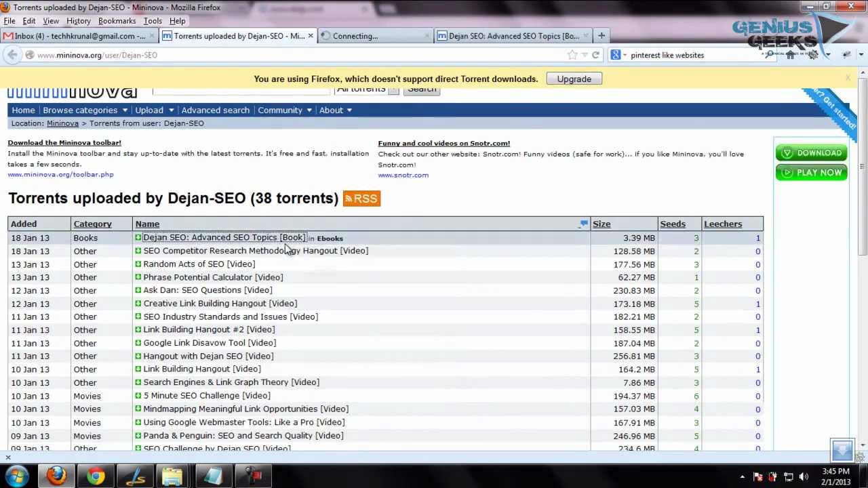Click green download icon for Panda & Penguin
The width and height of the screenshot is (868, 488).
(138, 436)
